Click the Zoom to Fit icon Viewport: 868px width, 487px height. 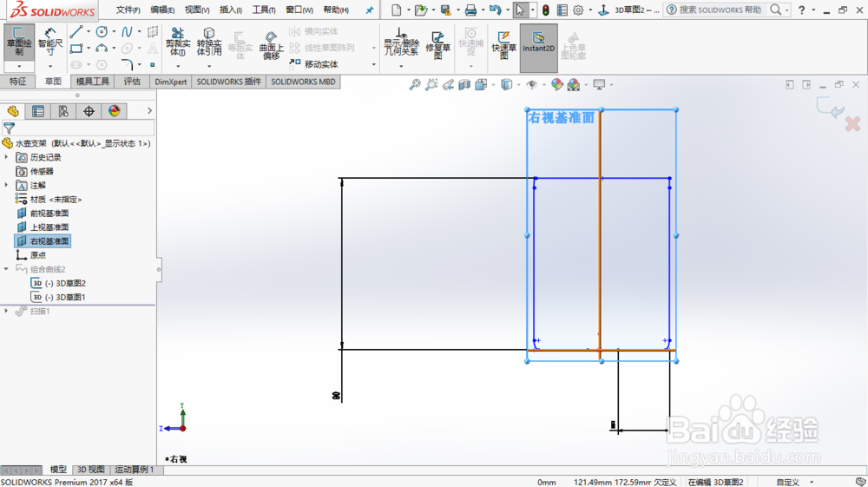coord(415,85)
